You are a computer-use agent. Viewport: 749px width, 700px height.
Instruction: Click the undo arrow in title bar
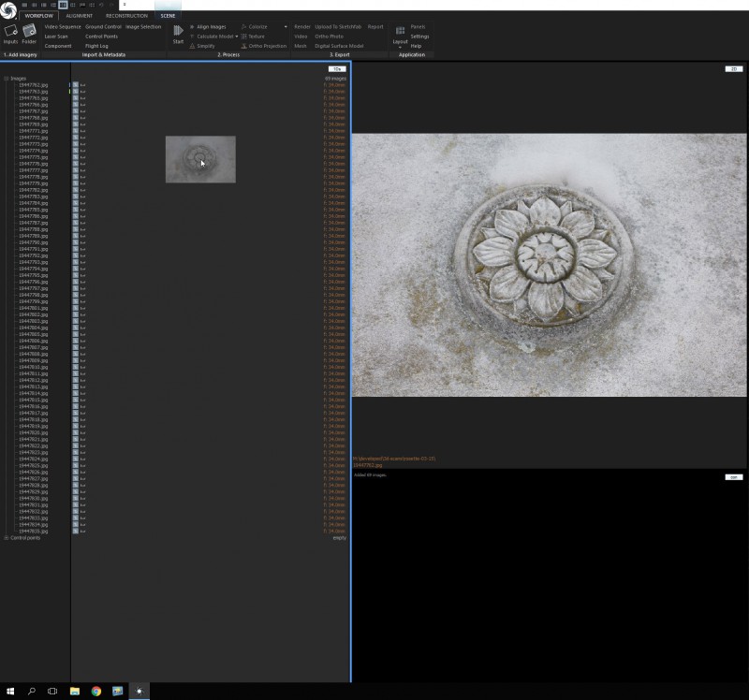point(101,5)
